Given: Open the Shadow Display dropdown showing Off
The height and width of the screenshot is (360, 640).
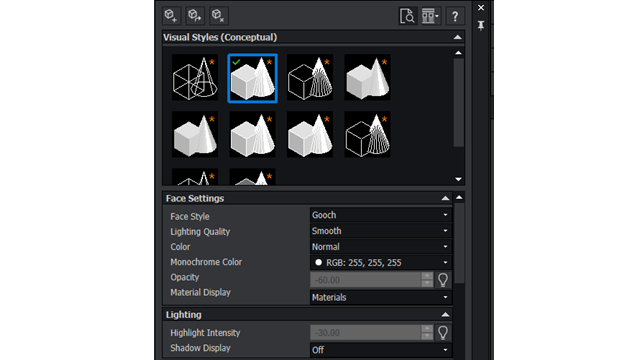Looking at the screenshot, I should coord(380,350).
